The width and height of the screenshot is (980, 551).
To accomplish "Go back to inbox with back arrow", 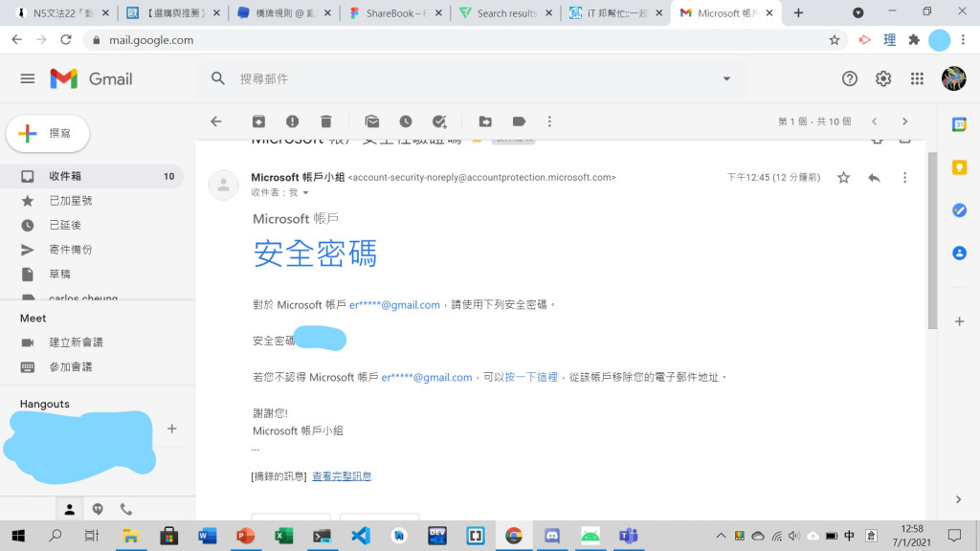I will point(216,121).
